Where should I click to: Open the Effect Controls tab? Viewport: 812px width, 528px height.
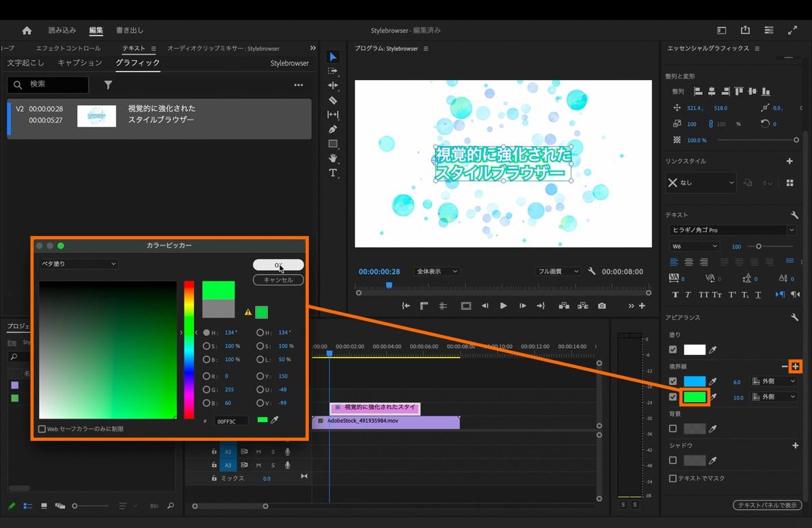tap(68, 48)
